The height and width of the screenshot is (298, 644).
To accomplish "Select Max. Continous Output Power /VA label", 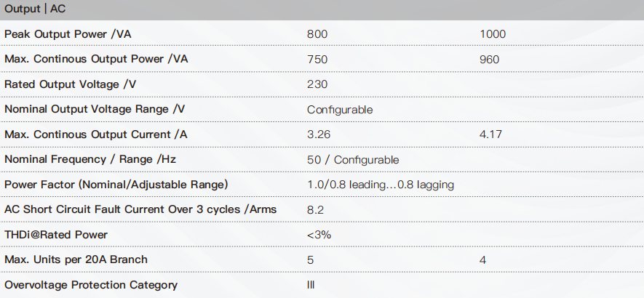I will point(96,59).
